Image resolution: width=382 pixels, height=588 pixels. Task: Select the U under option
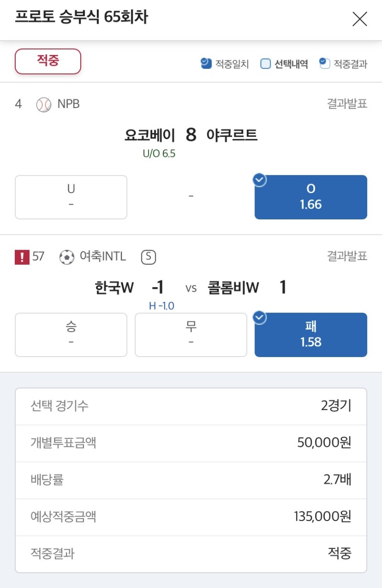point(71,197)
